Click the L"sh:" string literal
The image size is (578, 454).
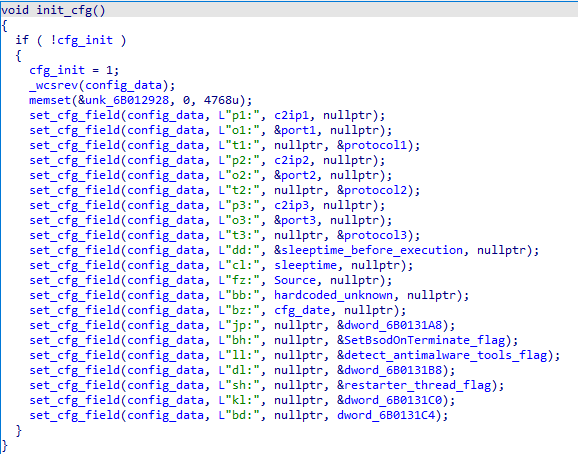click(x=239, y=385)
